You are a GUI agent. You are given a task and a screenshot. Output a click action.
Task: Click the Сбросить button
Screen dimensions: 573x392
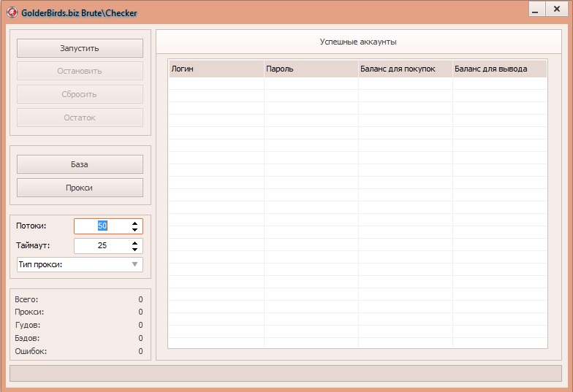pos(80,95)
